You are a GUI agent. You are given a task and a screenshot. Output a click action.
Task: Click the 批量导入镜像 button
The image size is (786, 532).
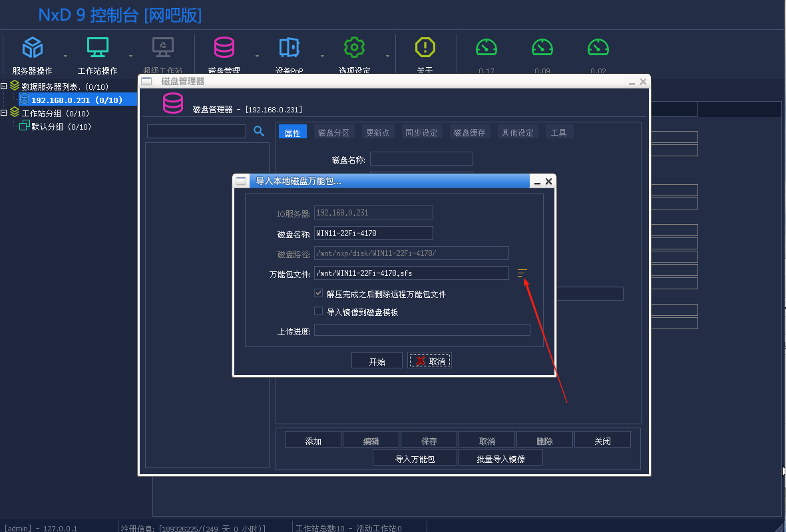(500, 457)
